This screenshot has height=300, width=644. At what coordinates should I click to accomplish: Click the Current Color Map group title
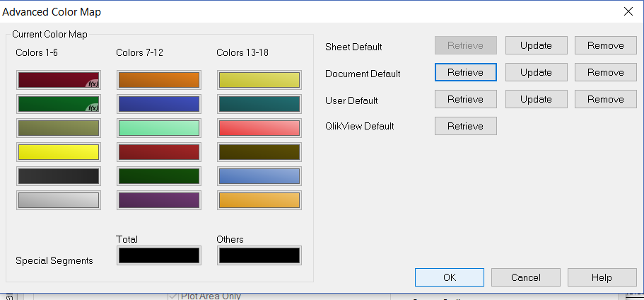pos(49,35)
